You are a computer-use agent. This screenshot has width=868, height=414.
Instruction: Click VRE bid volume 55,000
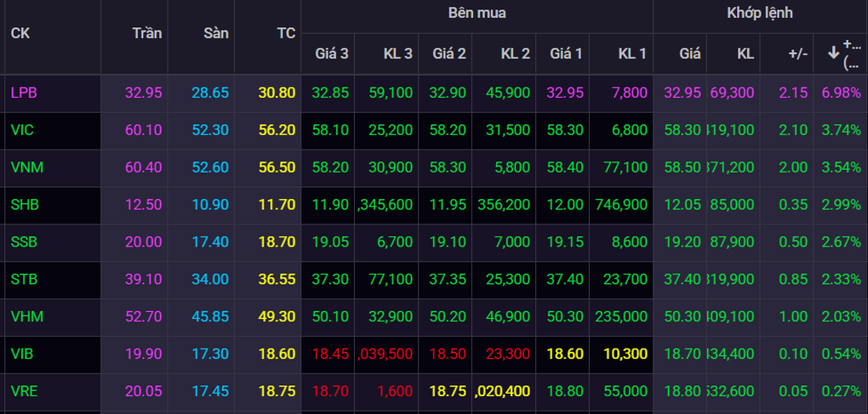pyautogui.click(x=625, y=391)
